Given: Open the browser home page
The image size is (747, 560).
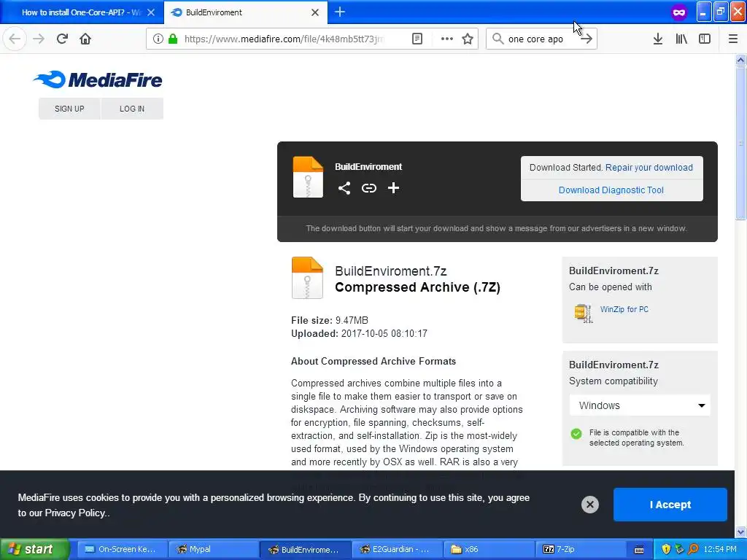Looking at the screenshot, I should 85,39.
